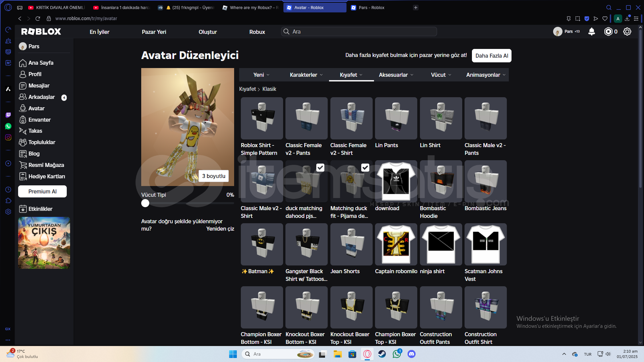Screen dimensions: 644x362
Task: Go back with browser back arrow
Action: click(20, 18)
